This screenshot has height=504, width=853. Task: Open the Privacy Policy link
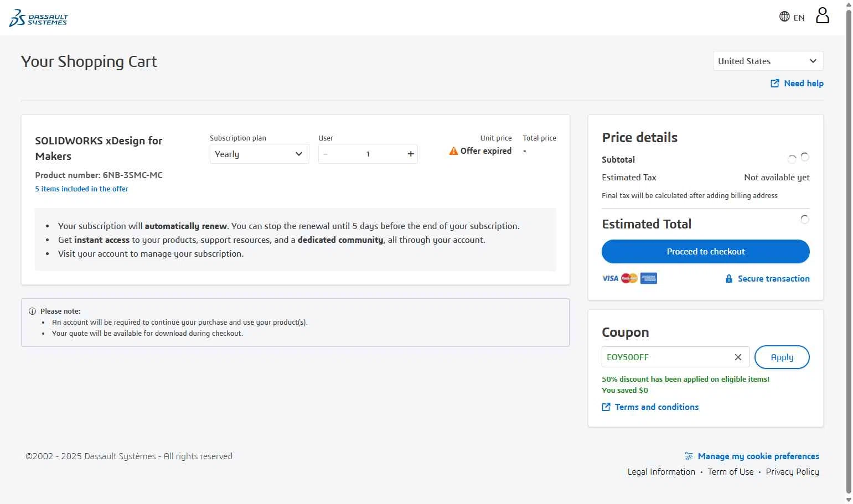[x=792, y=472]
